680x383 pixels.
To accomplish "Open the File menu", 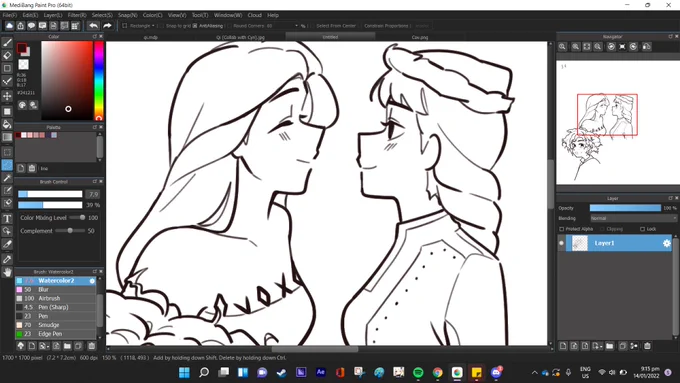I will click(10, 15).
